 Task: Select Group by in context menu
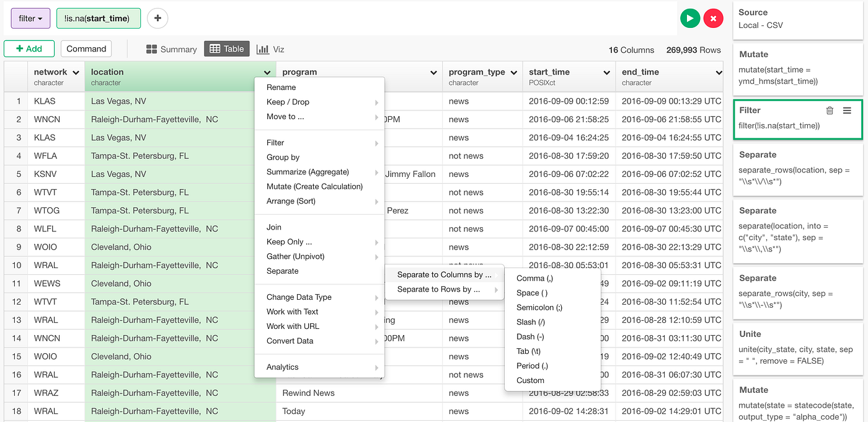click(319, 158)
